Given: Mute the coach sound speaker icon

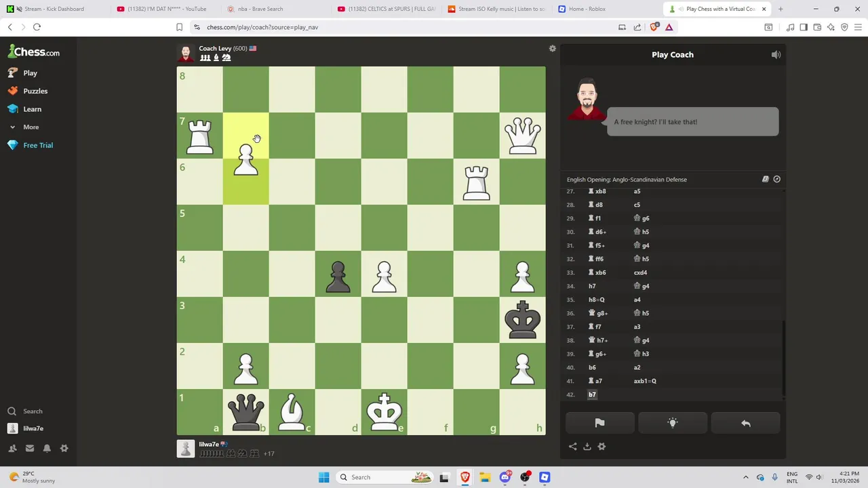Looking at the screenshot, I should (x=776, y=55).
